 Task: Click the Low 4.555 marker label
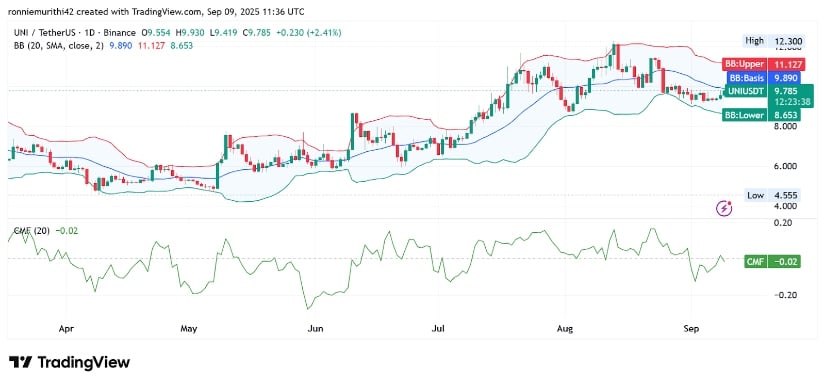771,196
